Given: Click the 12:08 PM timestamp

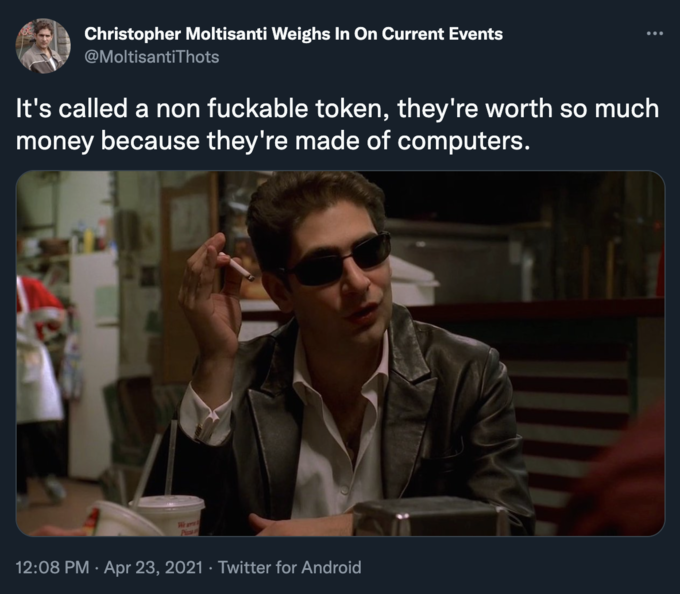Looking at the screenshot, I should coord(52,567).
